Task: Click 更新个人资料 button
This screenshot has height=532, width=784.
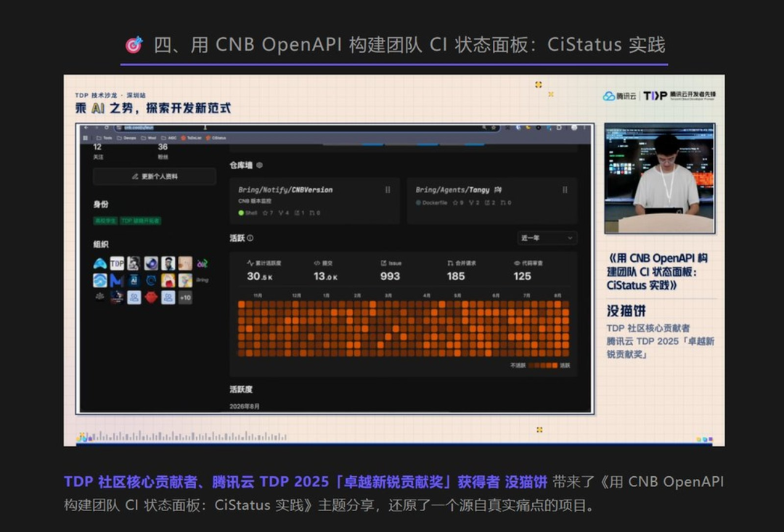Action: pos(155,176)
